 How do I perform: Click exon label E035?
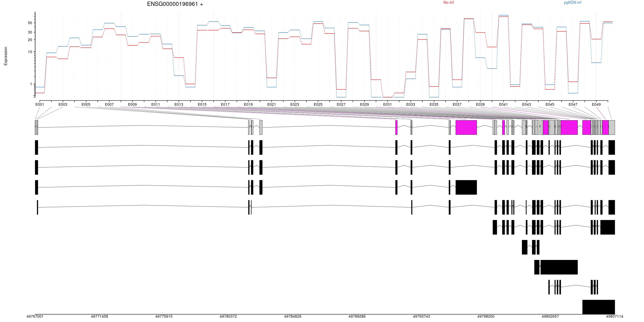434,104
